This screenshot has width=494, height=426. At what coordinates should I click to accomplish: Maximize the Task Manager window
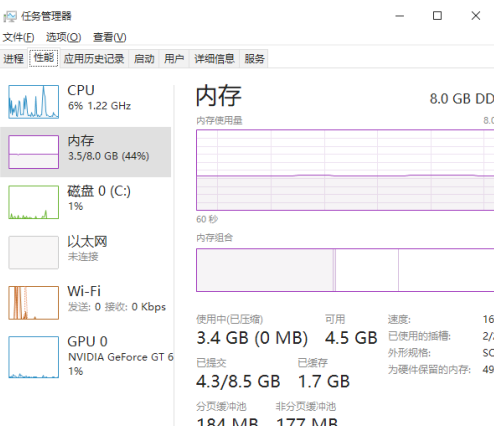pos(437,16)
